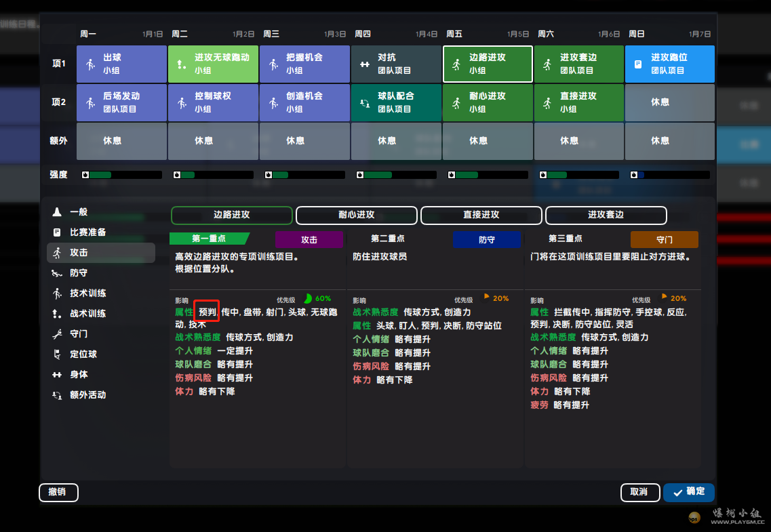Click Monday's intensity bar

(x=121, y=175)
